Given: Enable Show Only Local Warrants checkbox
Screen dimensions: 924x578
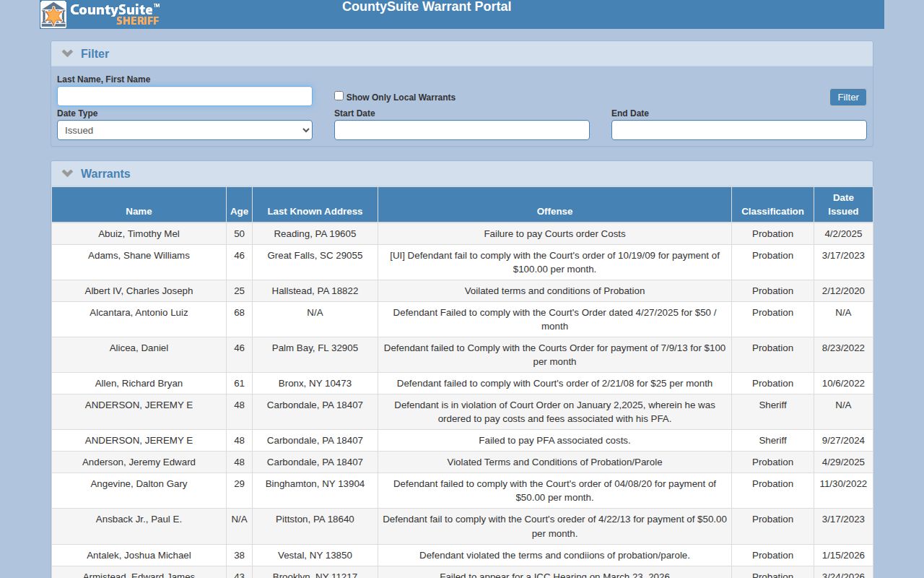Looking at the screenshot, I should (x=339, y=96).
